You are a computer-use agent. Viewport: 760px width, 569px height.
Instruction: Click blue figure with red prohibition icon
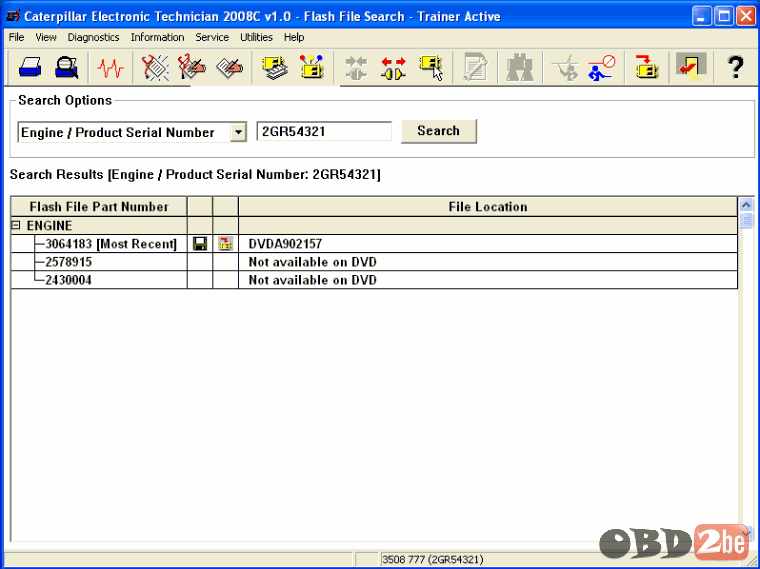602,67
